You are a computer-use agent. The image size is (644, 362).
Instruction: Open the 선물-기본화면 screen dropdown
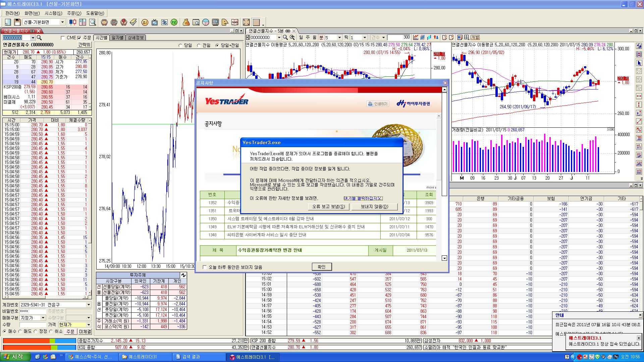(x=62, y=22)
